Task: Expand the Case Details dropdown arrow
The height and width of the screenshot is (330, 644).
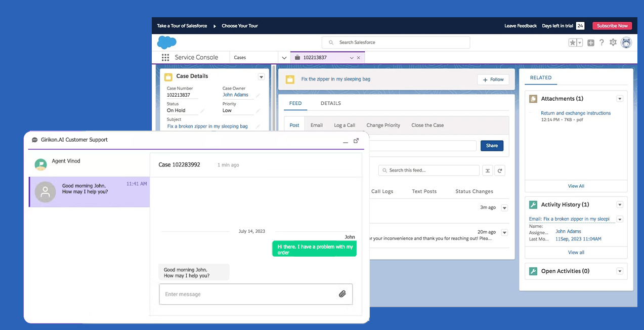Action: click(261, 77)
